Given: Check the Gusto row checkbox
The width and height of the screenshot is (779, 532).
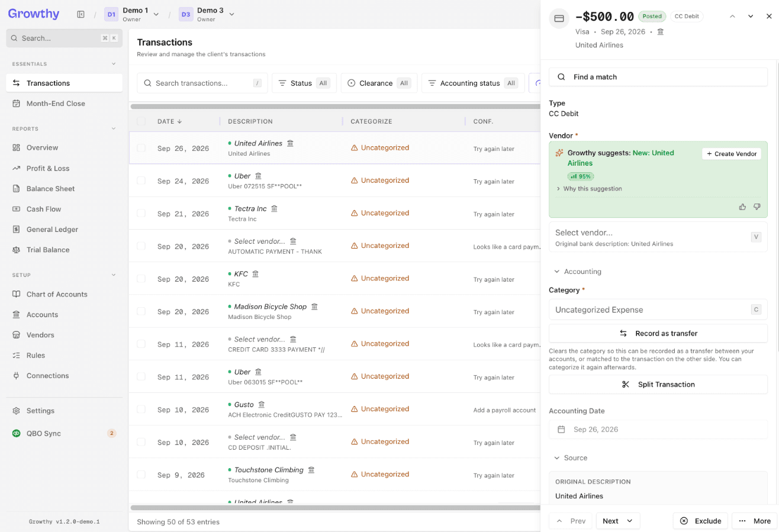Looking at the screenshot, I should (141, 410).
